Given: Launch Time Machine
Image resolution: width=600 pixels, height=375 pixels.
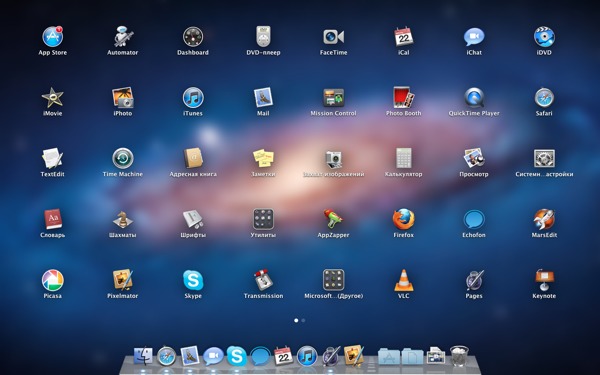Looking at the screenshot, I should click(x=122, y=158).
